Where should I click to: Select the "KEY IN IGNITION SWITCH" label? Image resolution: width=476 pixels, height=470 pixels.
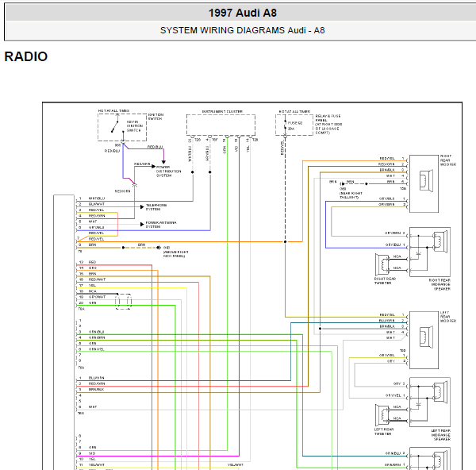click(x=135, y=126)
